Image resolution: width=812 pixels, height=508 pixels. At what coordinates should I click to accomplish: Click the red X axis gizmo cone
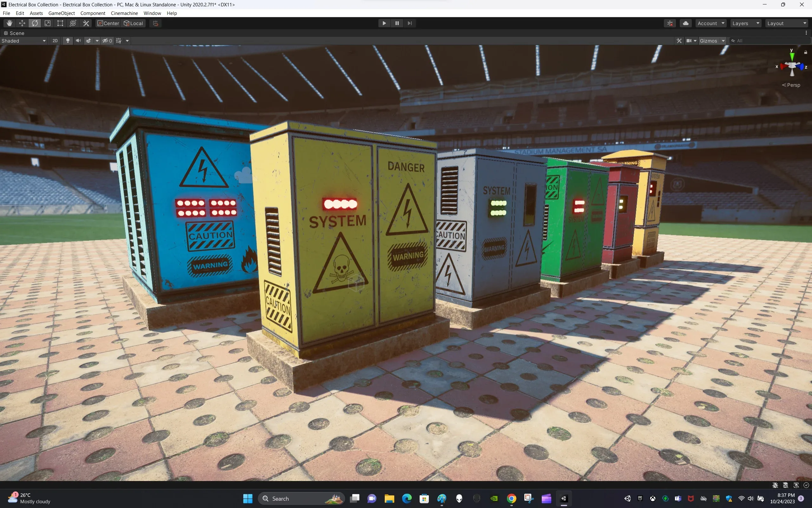[783, 67]
